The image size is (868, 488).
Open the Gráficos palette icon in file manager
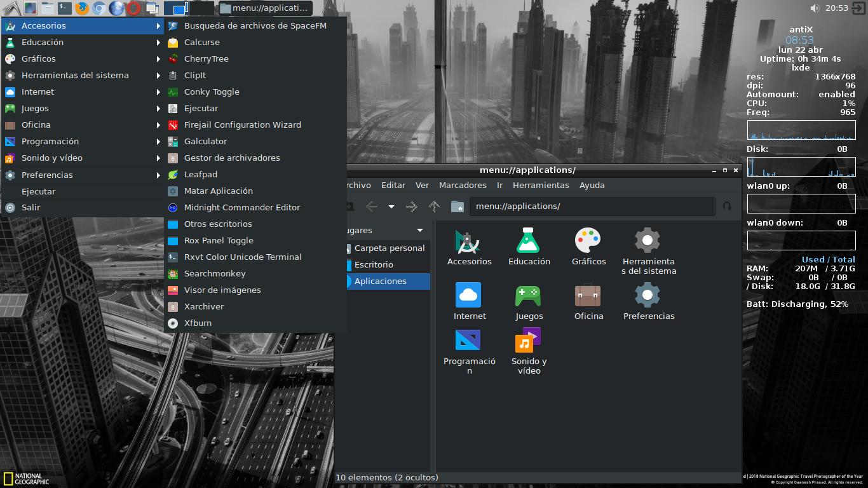point(588,241)
